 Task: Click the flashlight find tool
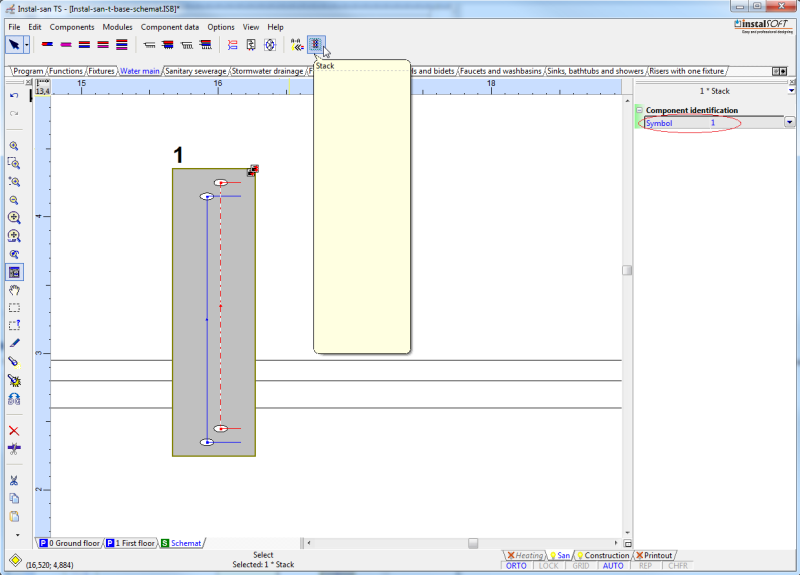click(14, 362)
